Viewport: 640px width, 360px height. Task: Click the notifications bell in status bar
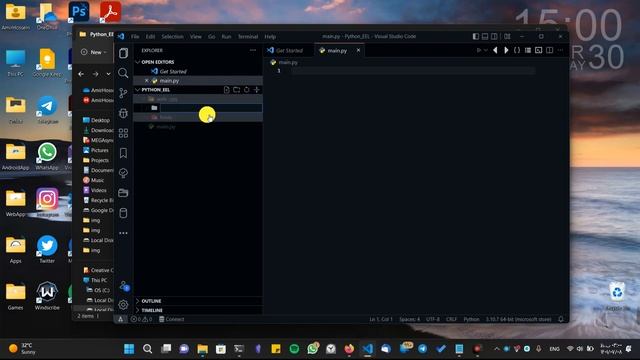click(561, 319)
